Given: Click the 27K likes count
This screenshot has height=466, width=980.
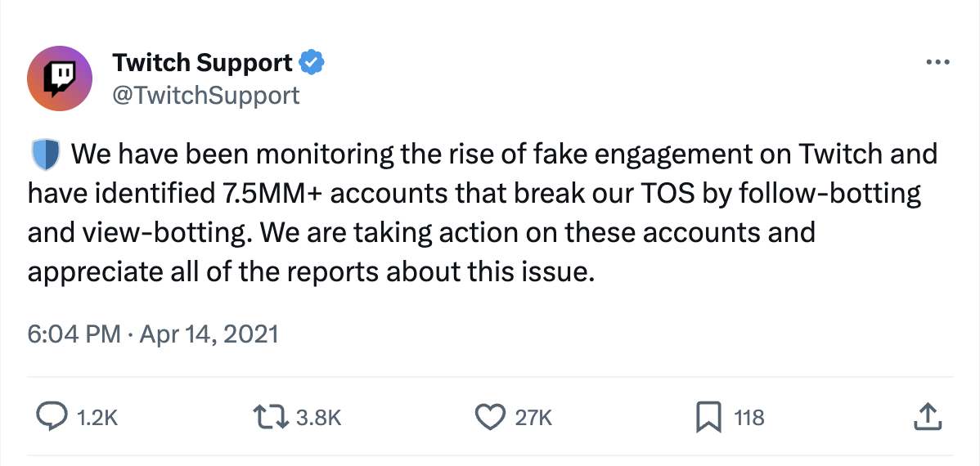Looking at the screenshot, I should [x=533, y=419].
